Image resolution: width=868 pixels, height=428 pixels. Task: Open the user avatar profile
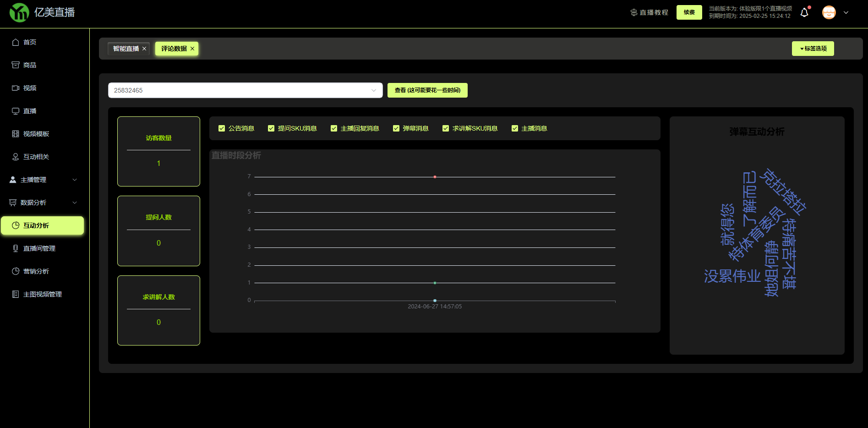829,12
